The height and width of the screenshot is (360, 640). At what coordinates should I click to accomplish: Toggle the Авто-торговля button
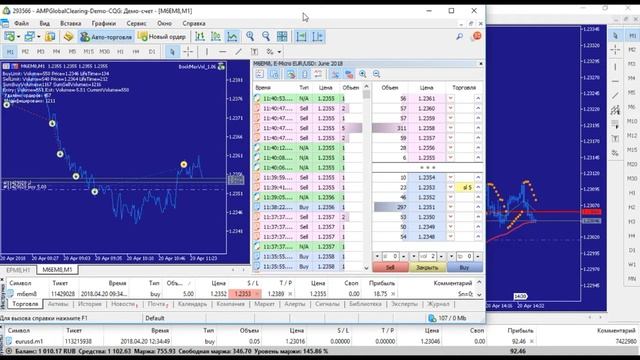106,37
